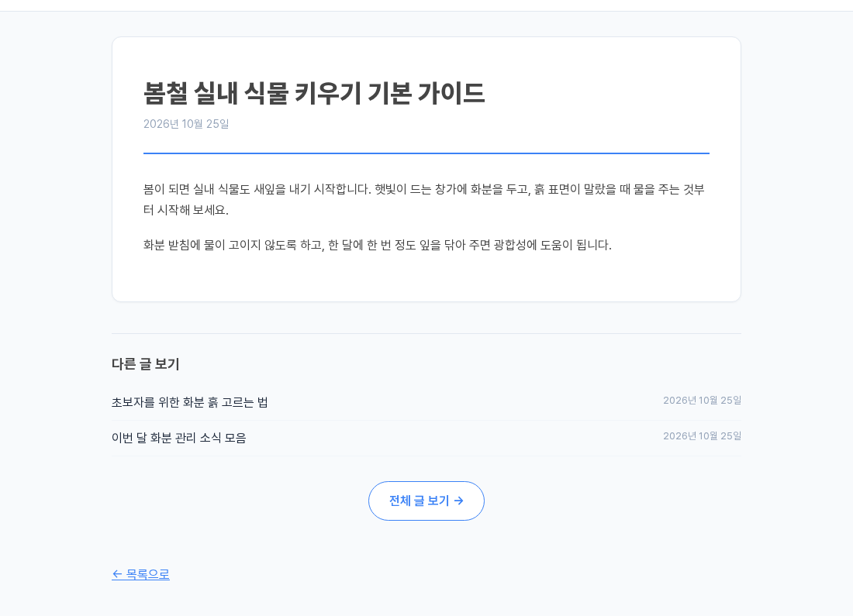This screenshot has height=616, width=853.
Task: Click the paragraph starting '화분 받침에 물이 고이지'
Action: coord(377,245)
